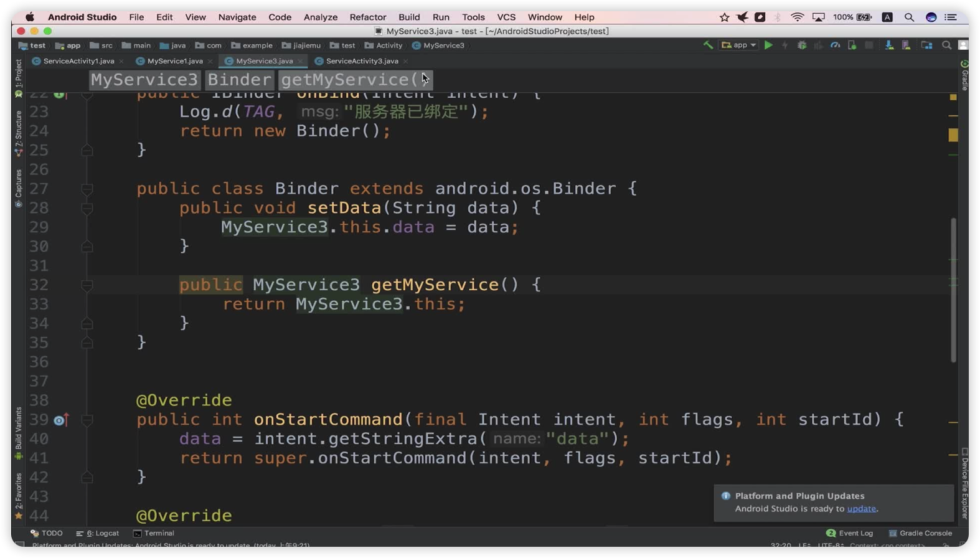980x558 pixels.
Task: Open the VCS menu
Action: [x=506, y=17]
